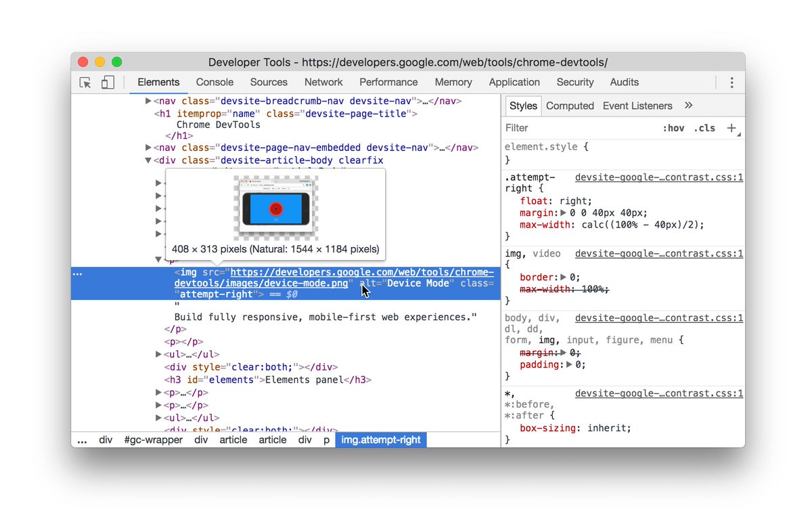Select the first div breadcrumb item

click(x=106, y=440)
